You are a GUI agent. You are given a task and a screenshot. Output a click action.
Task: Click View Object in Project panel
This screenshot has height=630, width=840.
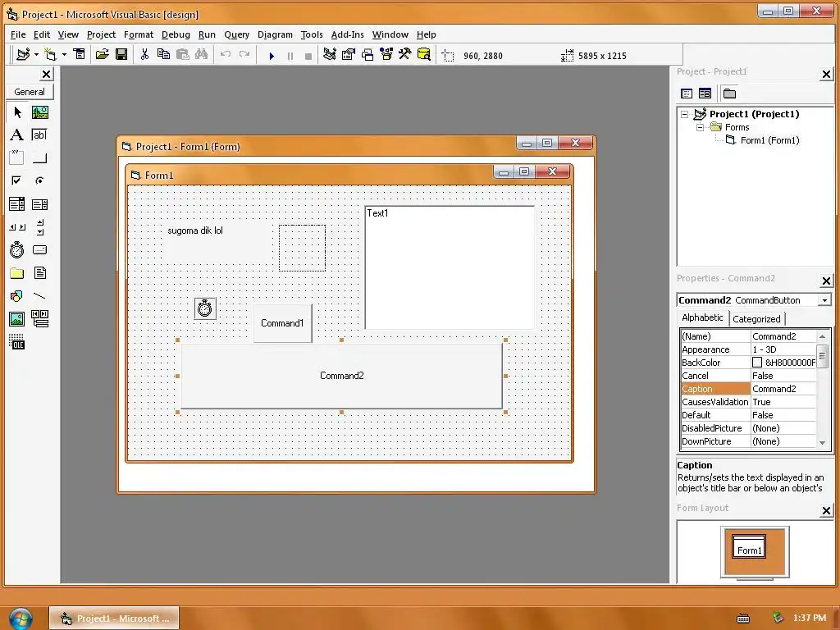point(705,94)
